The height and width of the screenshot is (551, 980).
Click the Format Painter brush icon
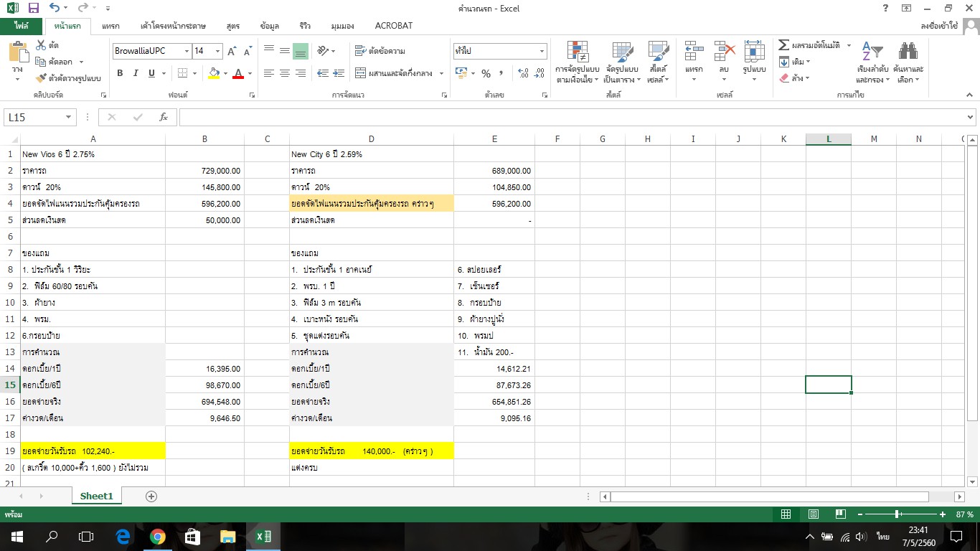[41, 78]
